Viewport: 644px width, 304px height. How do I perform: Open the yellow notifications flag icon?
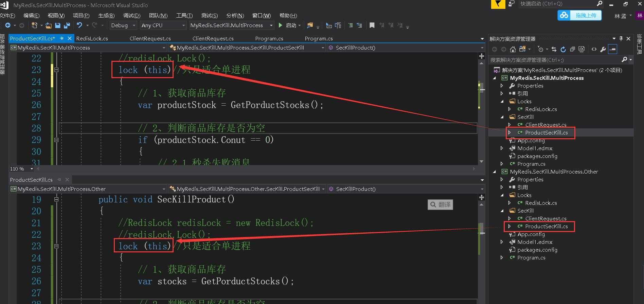498,4
